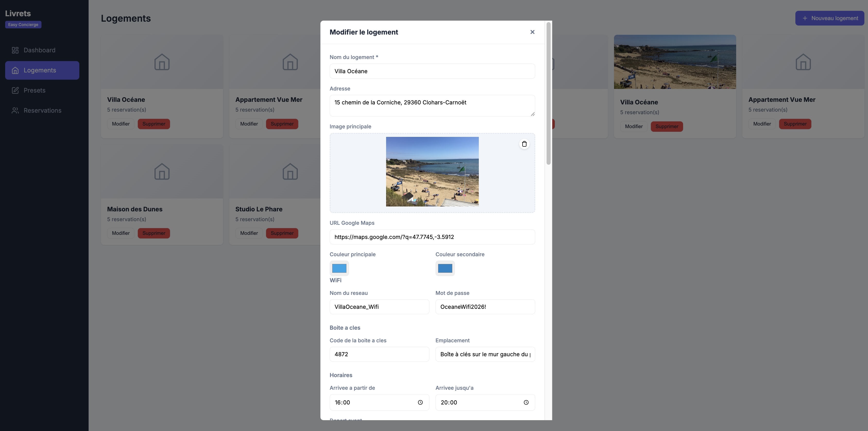Image resolution: width=868 pixels, height=431 pixels.
Task: Open Reservations sidebar item
Action: pyautogui.click(x=42, y=111)
